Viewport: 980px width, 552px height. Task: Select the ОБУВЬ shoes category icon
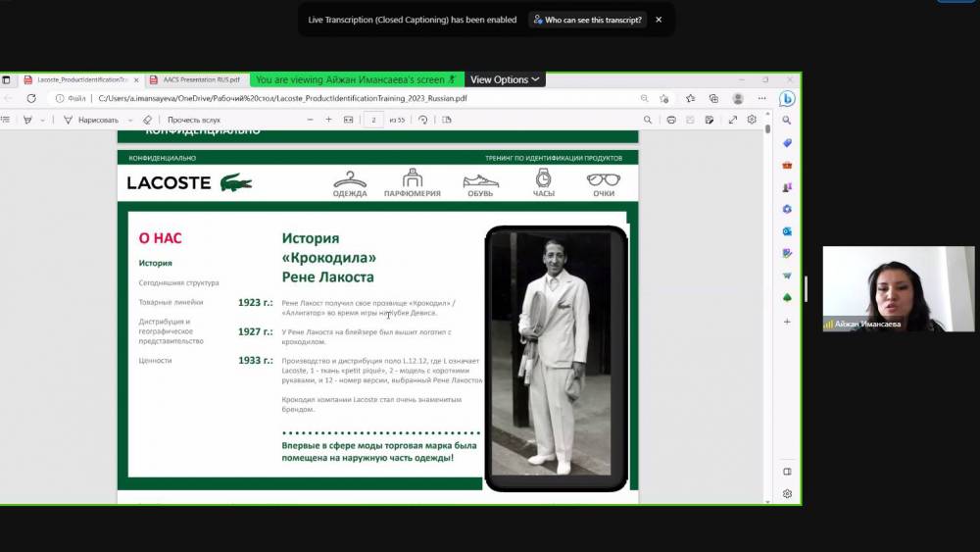click(480, 185)
